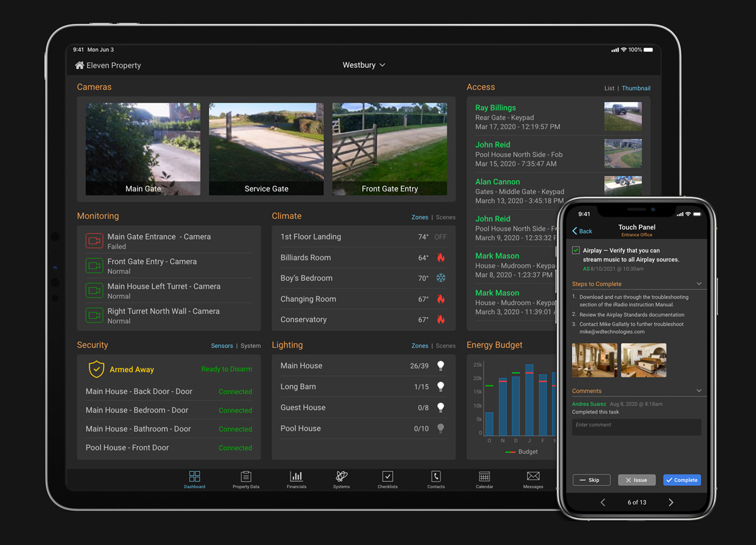This screenshot has height=545, width=756.
Task: Tap the Back button on phone
Action: point(582,231)
